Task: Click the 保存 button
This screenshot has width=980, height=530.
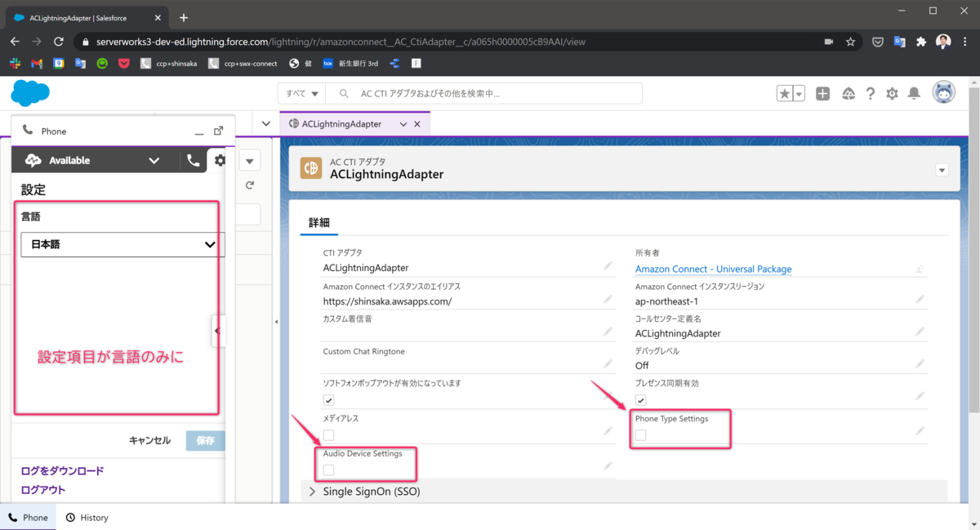Action: pyautogui.click(x=205, y=440)
